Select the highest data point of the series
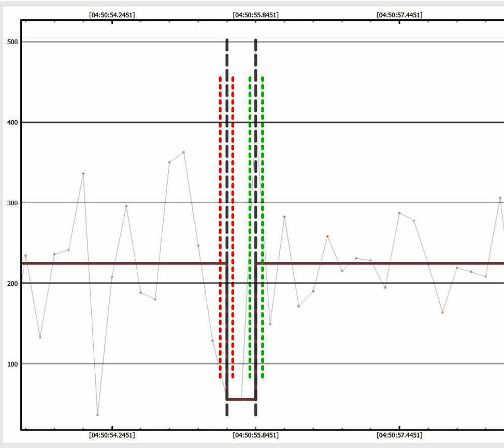This screenshot has width=504, height=448. pyautogui.click(x=184, y=152)
